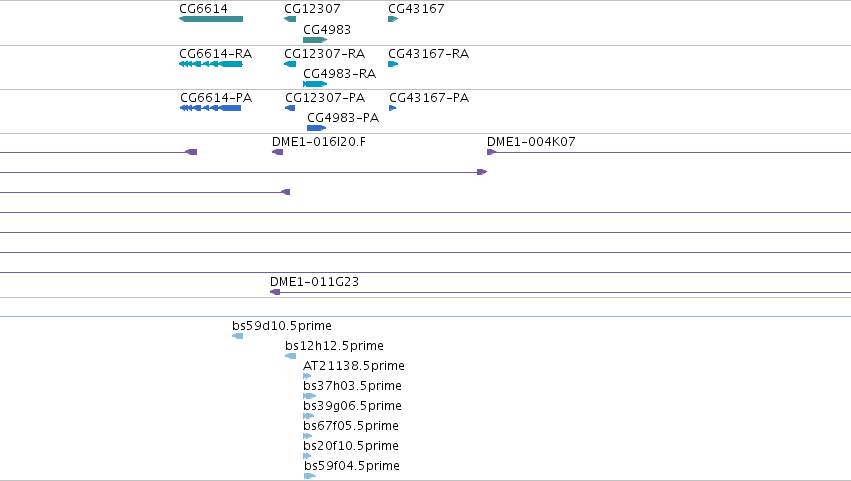Click the CG43167-PA label text
This screenshot has width=851, height=481.
[429, 98]
